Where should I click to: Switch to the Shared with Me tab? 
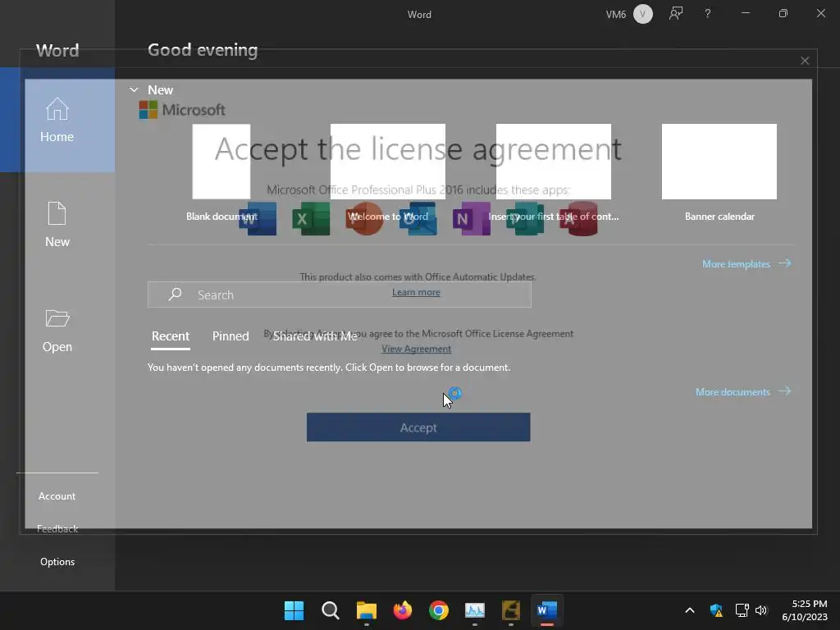pyautogui.click(x=315, y=336)
